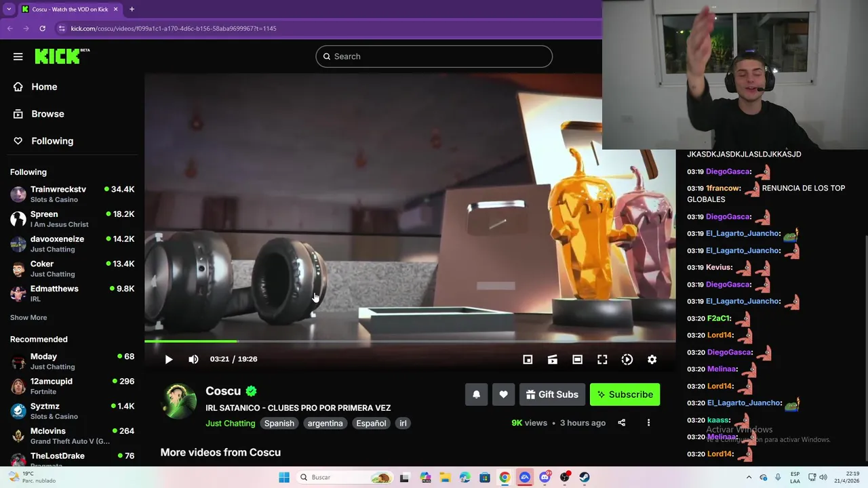Click Gift Subs button

tap(551, 394)
